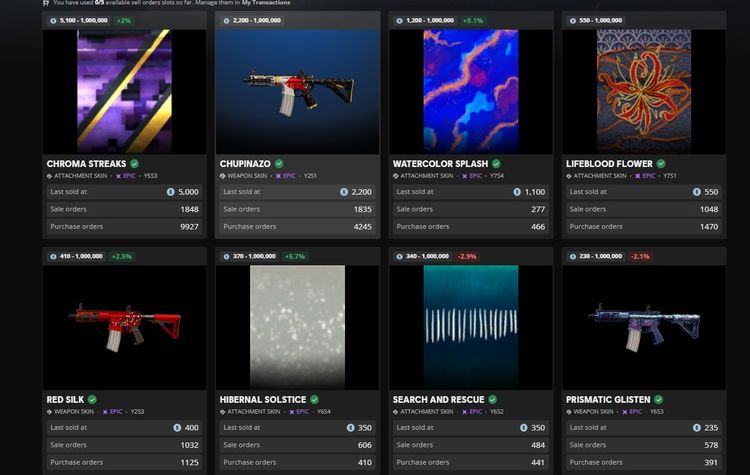Click the verified icon beside Red Silk
Screen dimensions: 750x475
pyautogui.click(x=92, y=400)
